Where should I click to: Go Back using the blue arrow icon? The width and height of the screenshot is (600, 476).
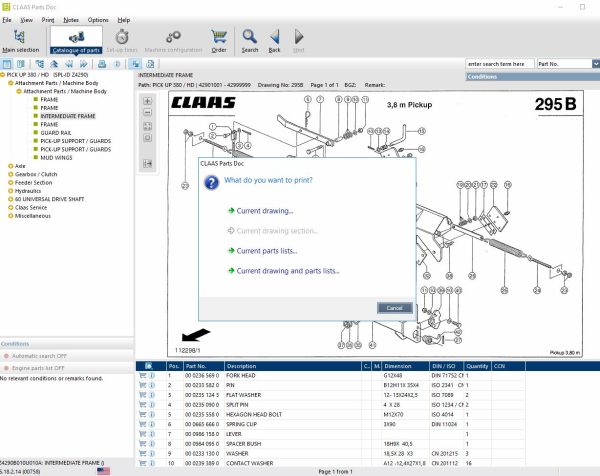(x=274, y=41)
